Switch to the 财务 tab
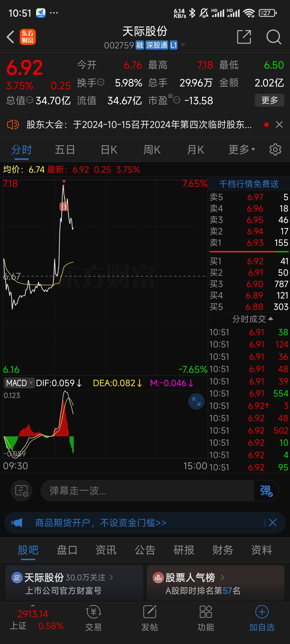The width and height of the screenshot is (290, 644). [223, 550]
